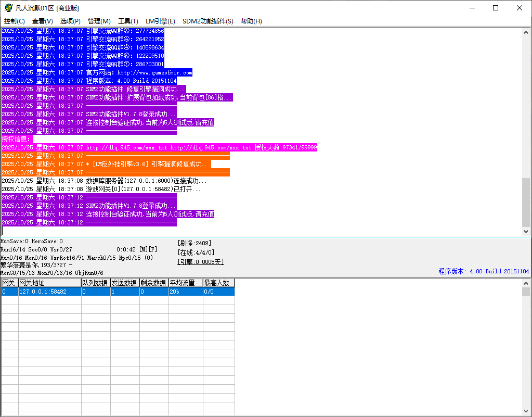Image resolution: width=532 pixels, height=417 pixels.
Task: Click the log panel scroll down arrow
Action: [526, 231]
